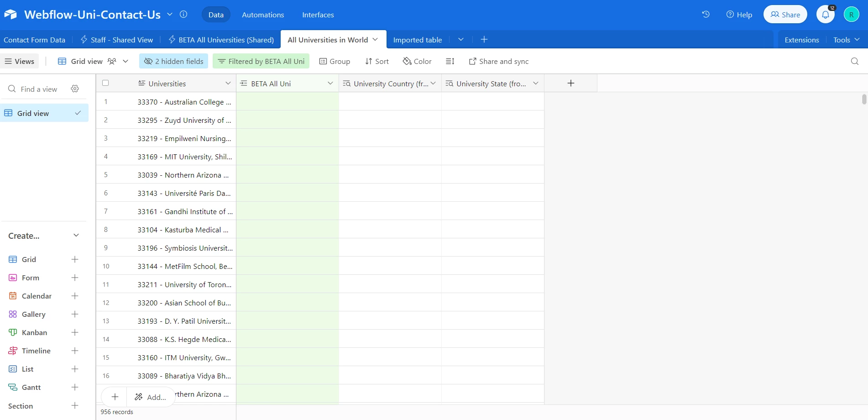Click search magnifier icon in toolbar
Viewport: 868px width, 420px height.
855,61
